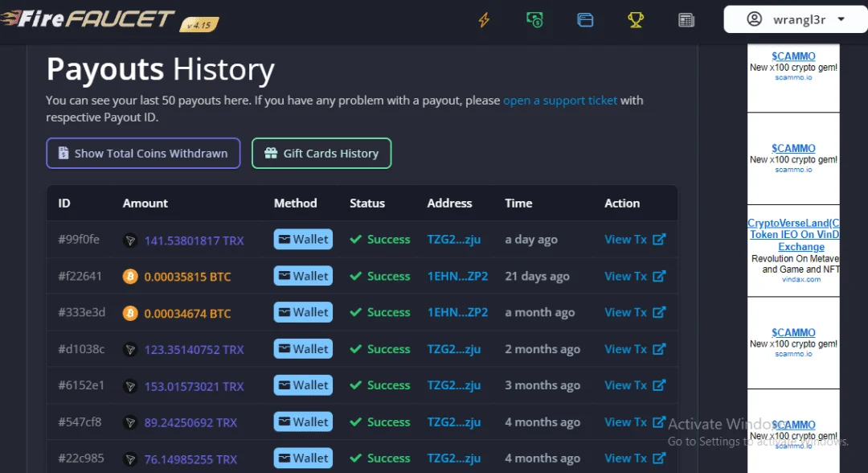This screenshot has height=473, width=868.
Task: Open View Tx for payout #547cf8
Action: pyautogui.click(x=635, y=422)
